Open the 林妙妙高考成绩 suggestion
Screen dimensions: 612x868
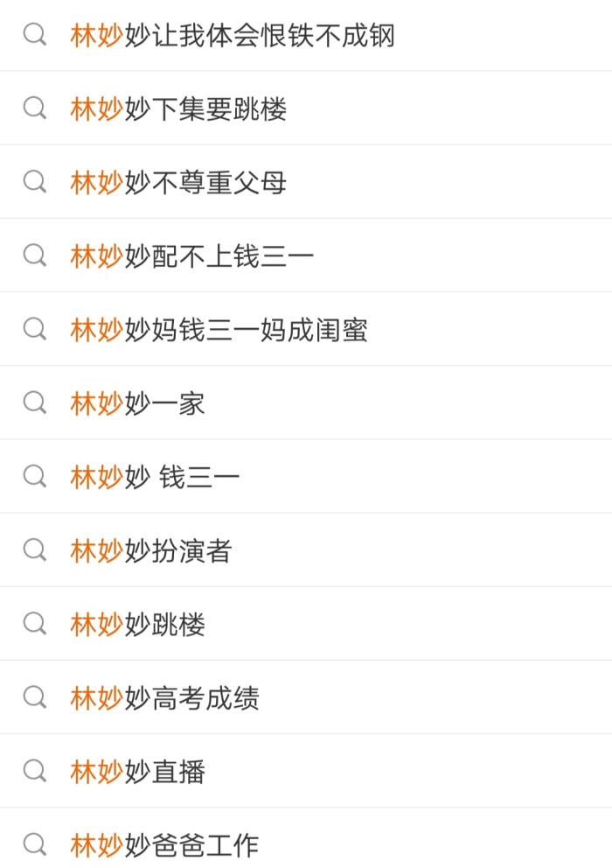click(165, 697)
